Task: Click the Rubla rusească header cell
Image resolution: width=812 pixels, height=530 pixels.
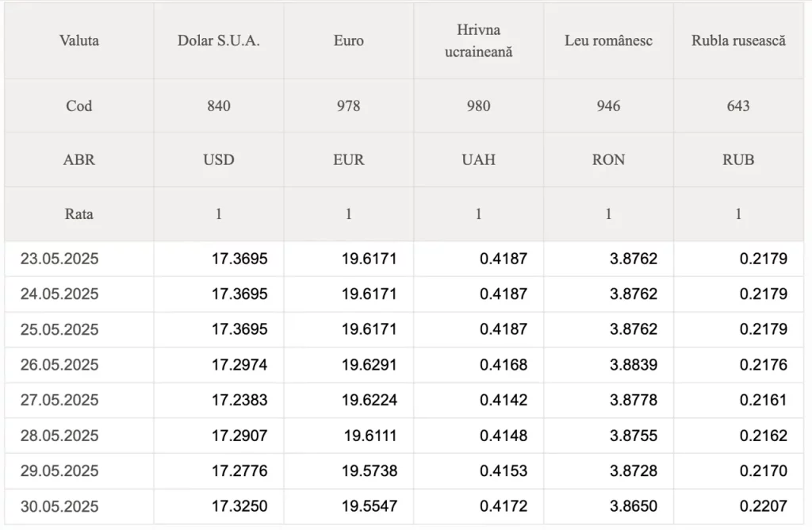Action: pos(738,40)
